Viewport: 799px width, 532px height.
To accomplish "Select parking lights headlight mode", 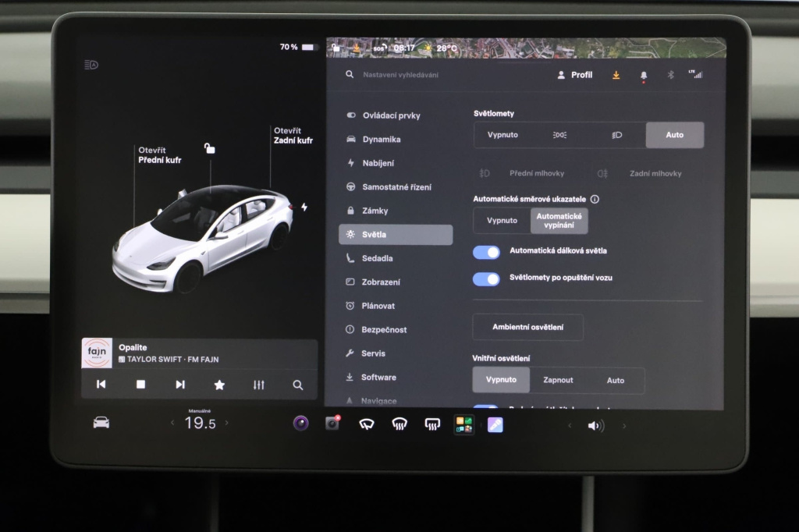I will (559, 135).
